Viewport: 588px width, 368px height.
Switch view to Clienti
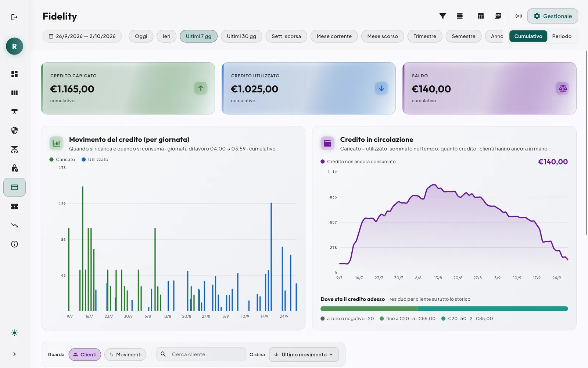pyautogui.click(x=85, y=354)
